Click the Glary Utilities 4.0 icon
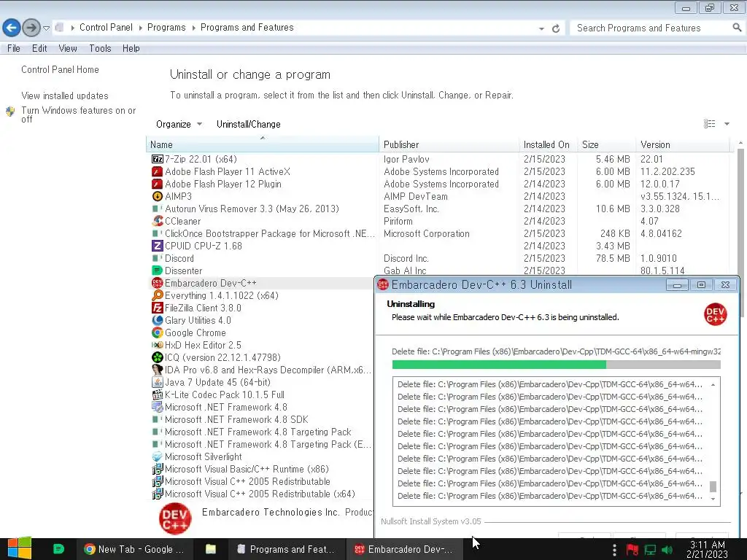This screenshot has width=747, height=560. (x=158, y=320)
